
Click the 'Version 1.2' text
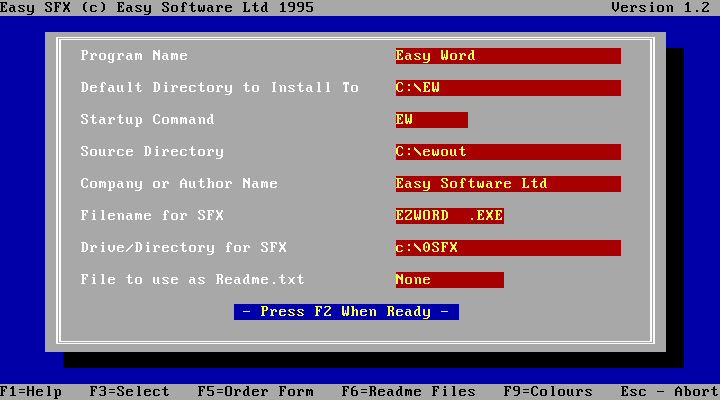[x=660, y=8]
